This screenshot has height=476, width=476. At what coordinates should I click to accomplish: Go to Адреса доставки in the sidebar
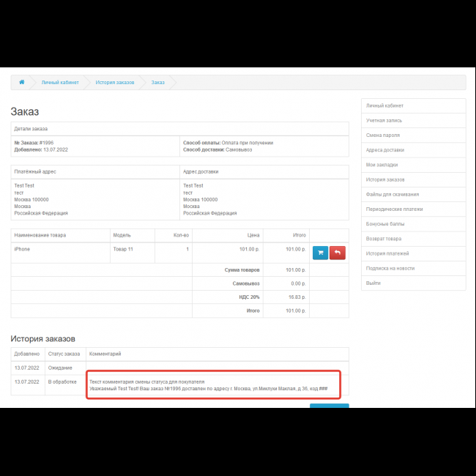pyautogui.click(x=384, y=150)
